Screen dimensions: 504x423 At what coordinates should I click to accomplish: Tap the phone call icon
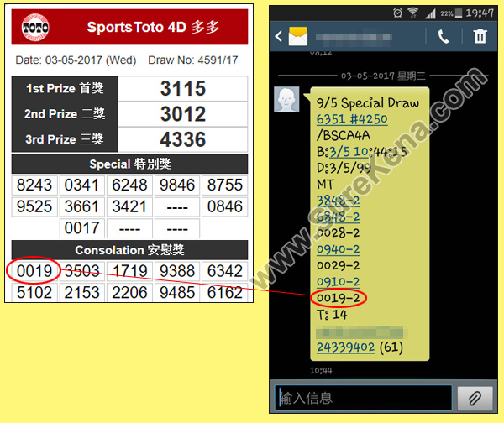tap(444, 36)
